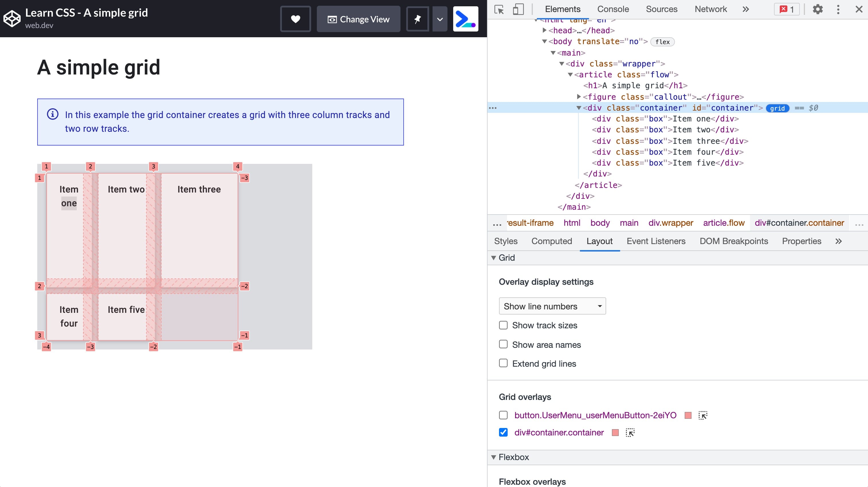
Task: Click the settings gear icon in DevTools
Action: 818,9
